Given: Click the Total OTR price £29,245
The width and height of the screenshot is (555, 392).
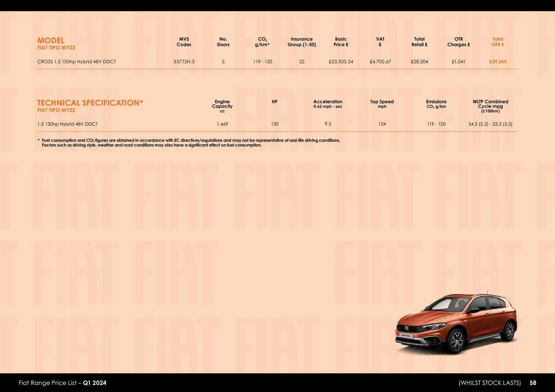Looking at the screenshot, I should click(x=498, y=61).
